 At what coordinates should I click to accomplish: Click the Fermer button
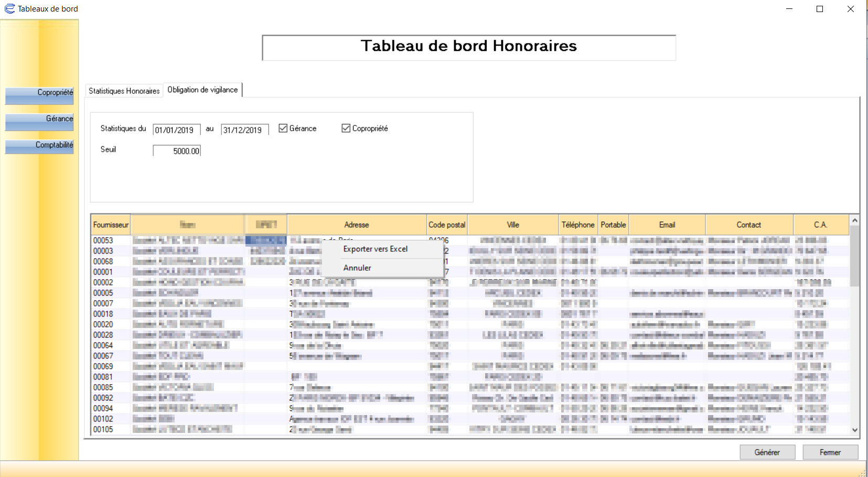(830, 452)
